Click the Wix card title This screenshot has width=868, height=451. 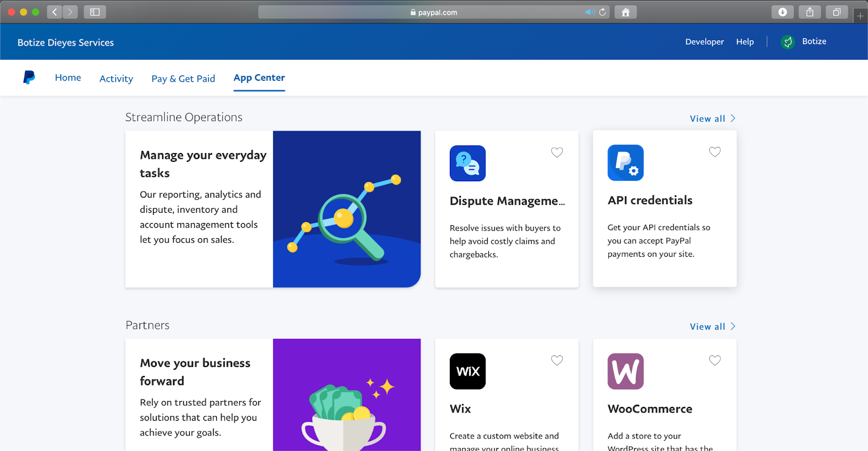click(x=460, y=409)
